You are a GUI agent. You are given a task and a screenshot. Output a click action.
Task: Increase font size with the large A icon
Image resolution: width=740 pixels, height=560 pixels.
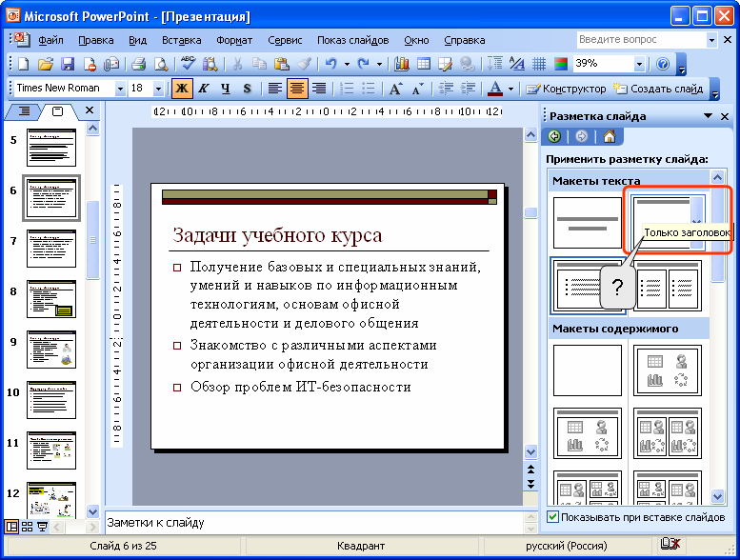point(395,89)
